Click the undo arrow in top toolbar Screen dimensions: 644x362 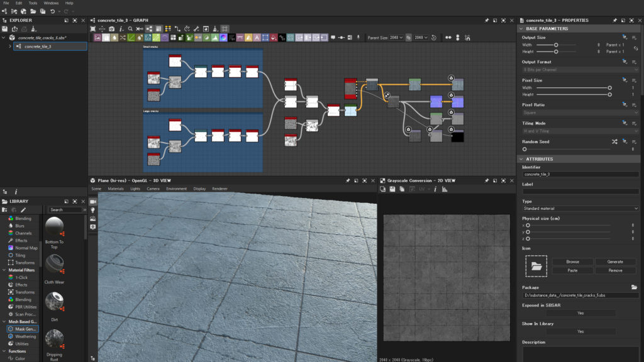click(x=52, y=11)
